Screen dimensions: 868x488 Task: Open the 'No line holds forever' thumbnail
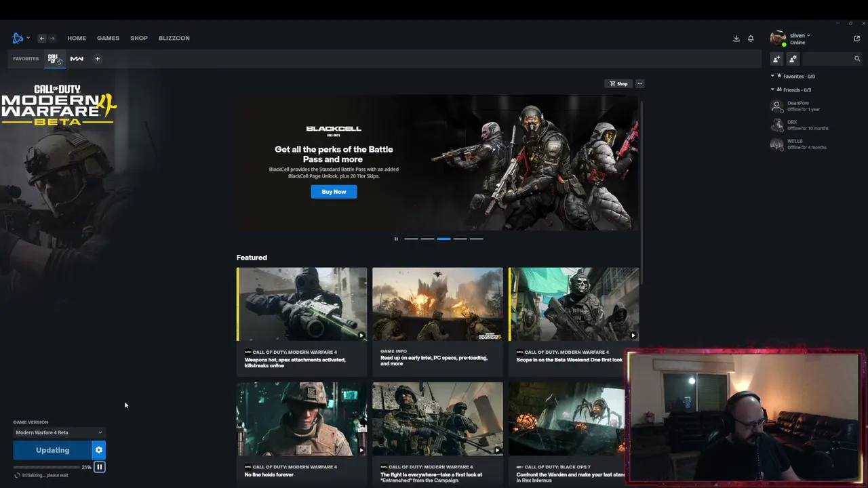(302, 419)
